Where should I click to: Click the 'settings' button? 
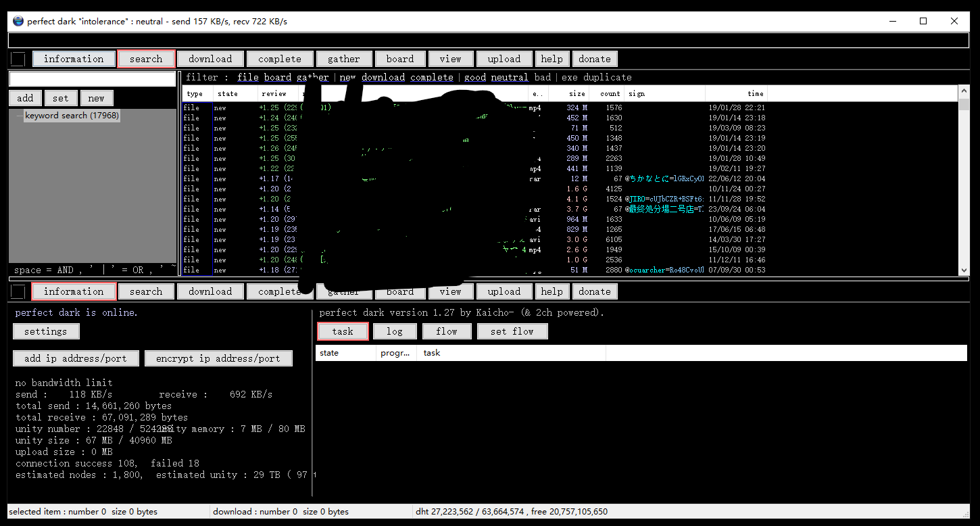(46, 331)
